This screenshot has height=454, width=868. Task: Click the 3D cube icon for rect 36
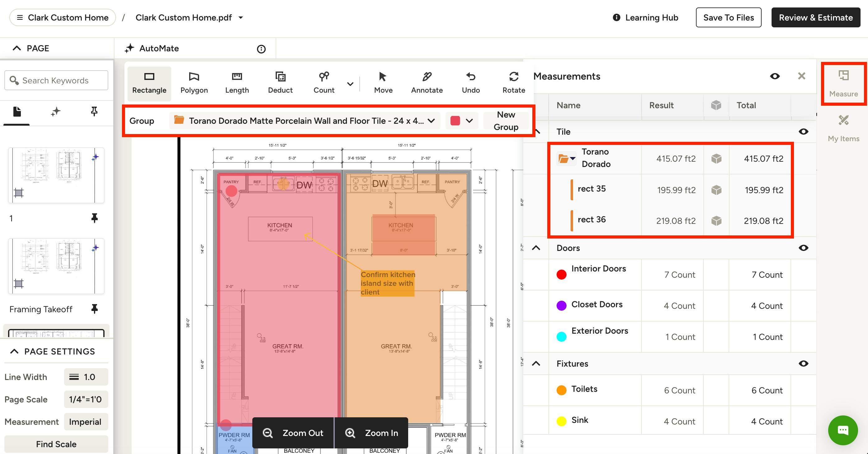click(x=716, y=221)
